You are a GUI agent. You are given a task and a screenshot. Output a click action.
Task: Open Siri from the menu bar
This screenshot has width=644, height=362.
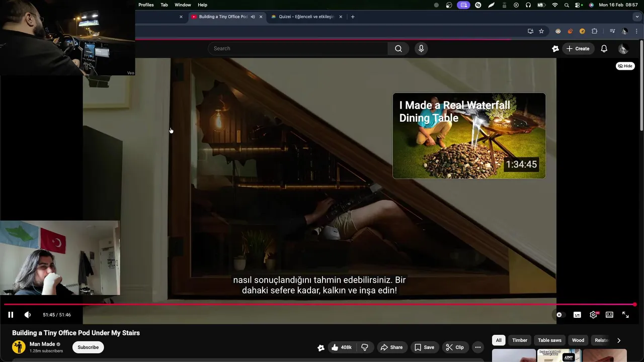[591, 5]
